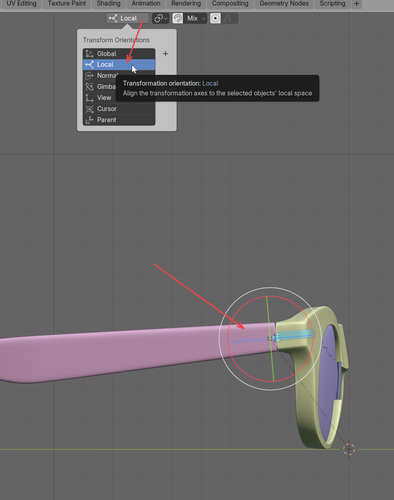Click the cyan hinge piece on the frame
The height and width of the screenshot is (500, 394).
pos(295,334)
